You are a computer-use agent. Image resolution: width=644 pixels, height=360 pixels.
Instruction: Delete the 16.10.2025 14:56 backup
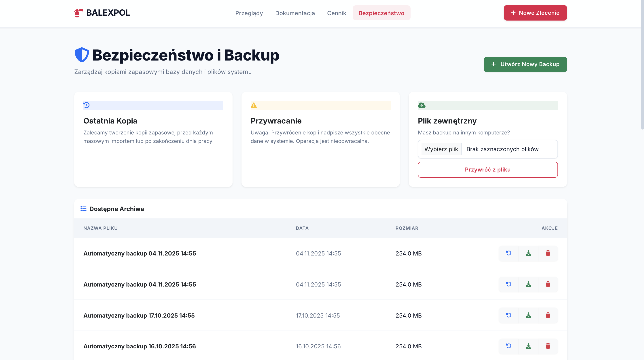(548, 346)
